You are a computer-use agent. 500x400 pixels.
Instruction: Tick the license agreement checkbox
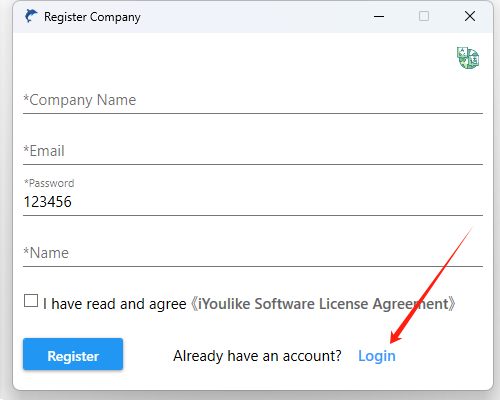[x=31, y=301]
